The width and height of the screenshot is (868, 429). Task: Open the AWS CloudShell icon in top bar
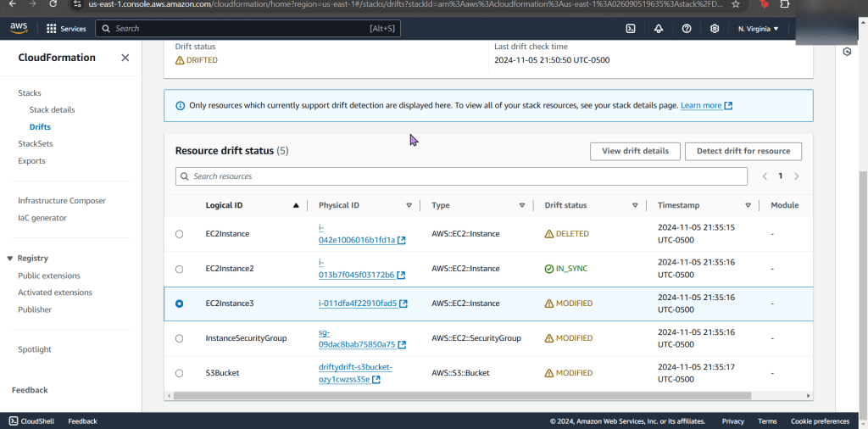point(631,29)
